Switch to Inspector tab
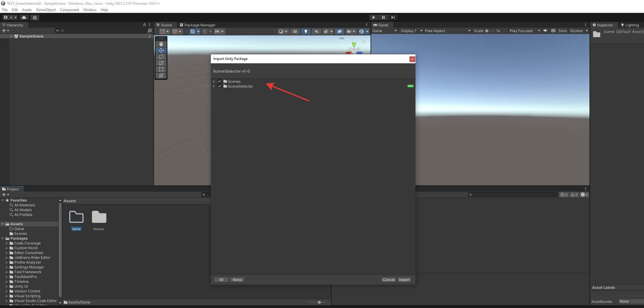 (x=603, y=25)
